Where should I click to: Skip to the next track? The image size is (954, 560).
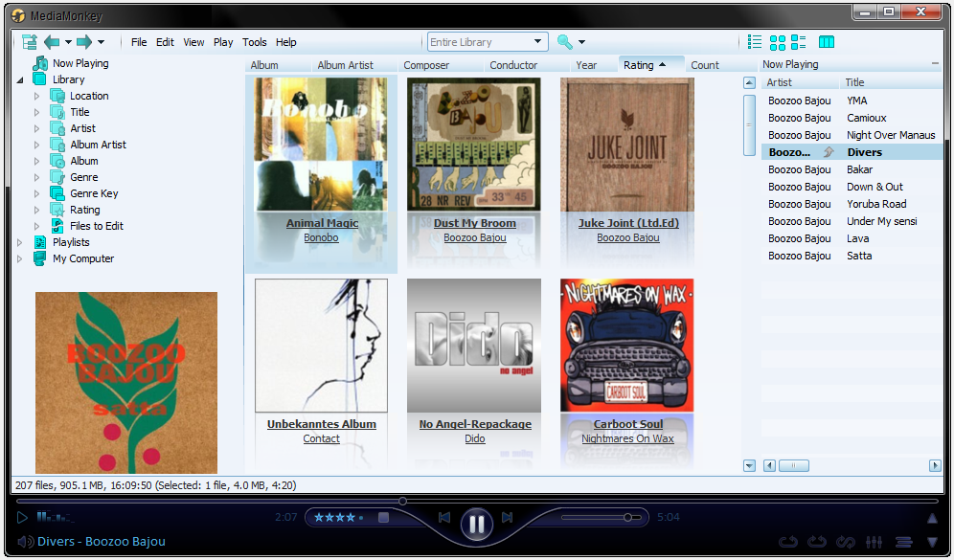508,518
